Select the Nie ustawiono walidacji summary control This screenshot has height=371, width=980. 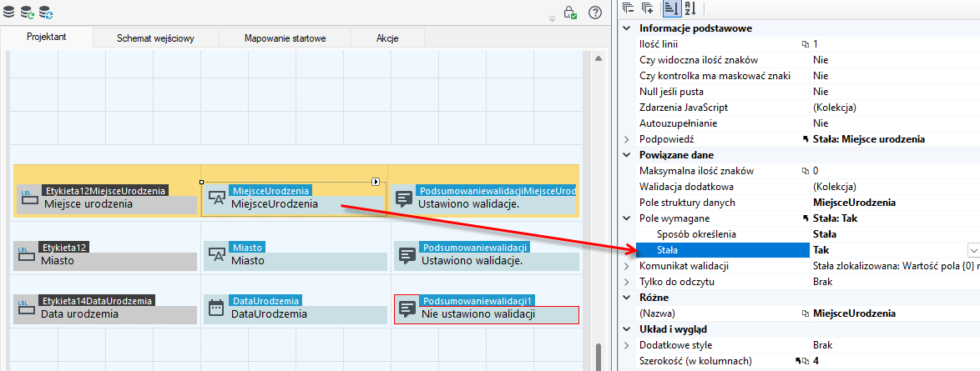pos(487,308)
